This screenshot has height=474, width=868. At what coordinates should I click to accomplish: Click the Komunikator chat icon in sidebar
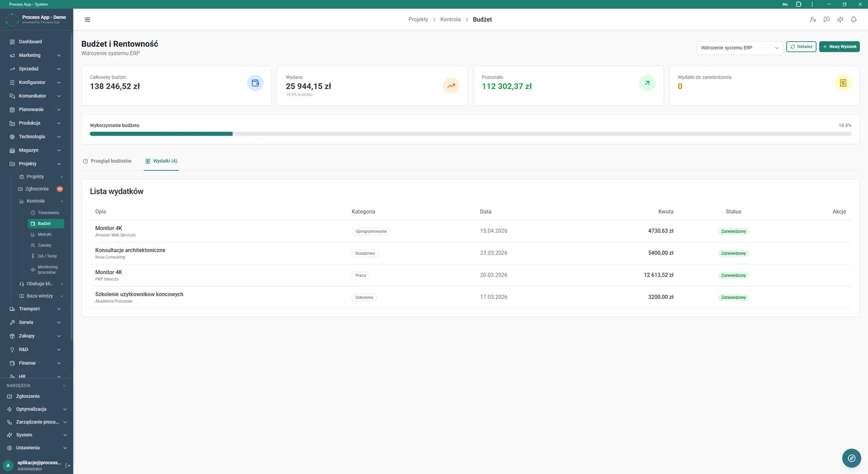(x=12, y=96)
